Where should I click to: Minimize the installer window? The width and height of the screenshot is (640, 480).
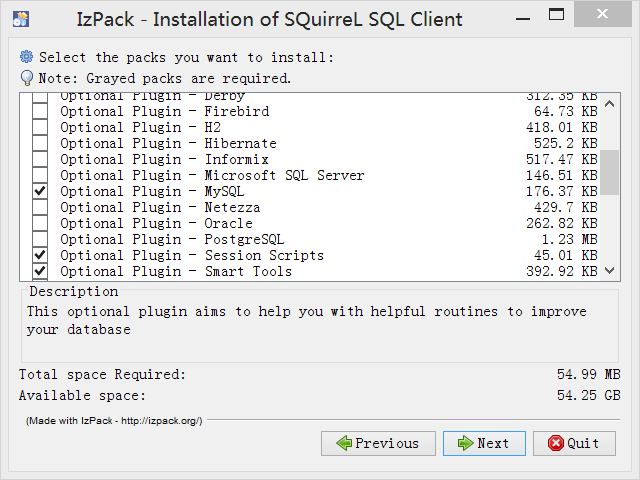[523, 18]
